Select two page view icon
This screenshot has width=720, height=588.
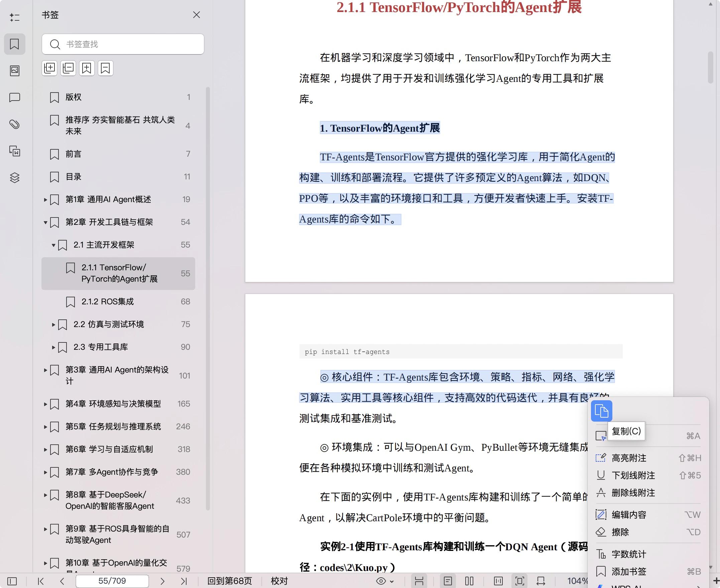pos(469,581)
